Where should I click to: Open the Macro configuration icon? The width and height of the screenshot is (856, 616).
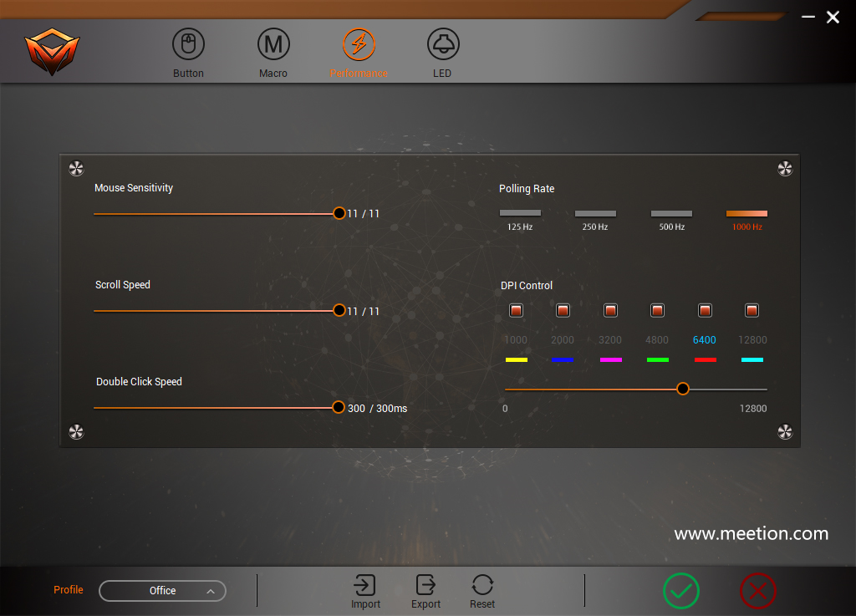[x=273, y=43]
